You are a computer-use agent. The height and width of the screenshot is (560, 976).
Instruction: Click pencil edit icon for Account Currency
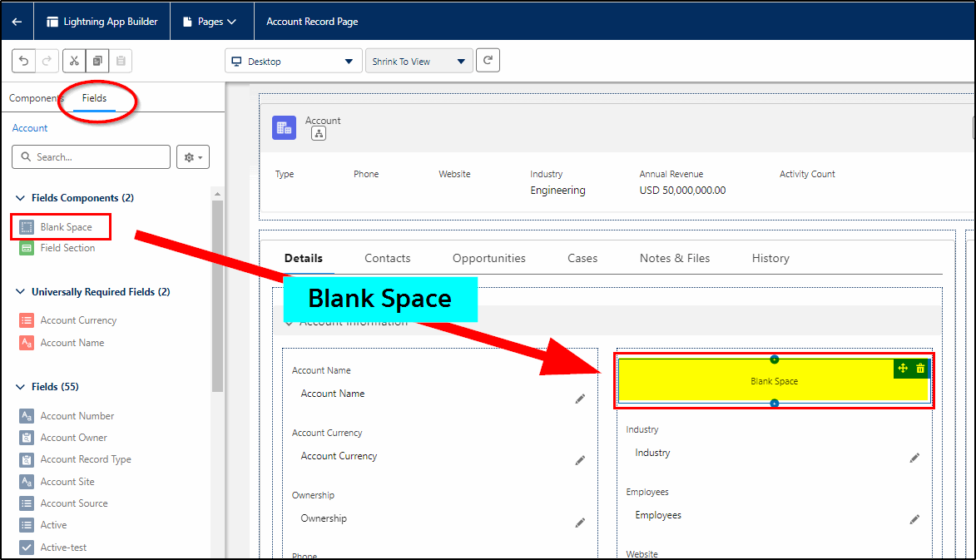click(x=580, y=460)
